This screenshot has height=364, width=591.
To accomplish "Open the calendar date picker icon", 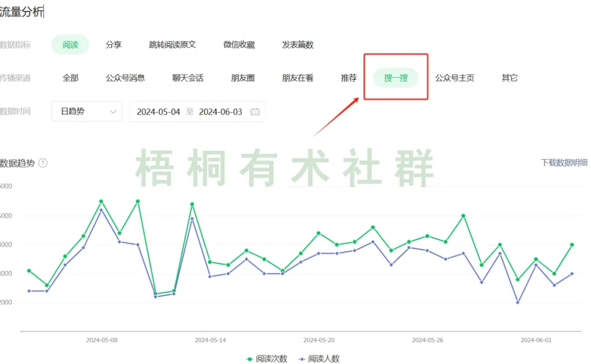I will [x=254, y=111].
